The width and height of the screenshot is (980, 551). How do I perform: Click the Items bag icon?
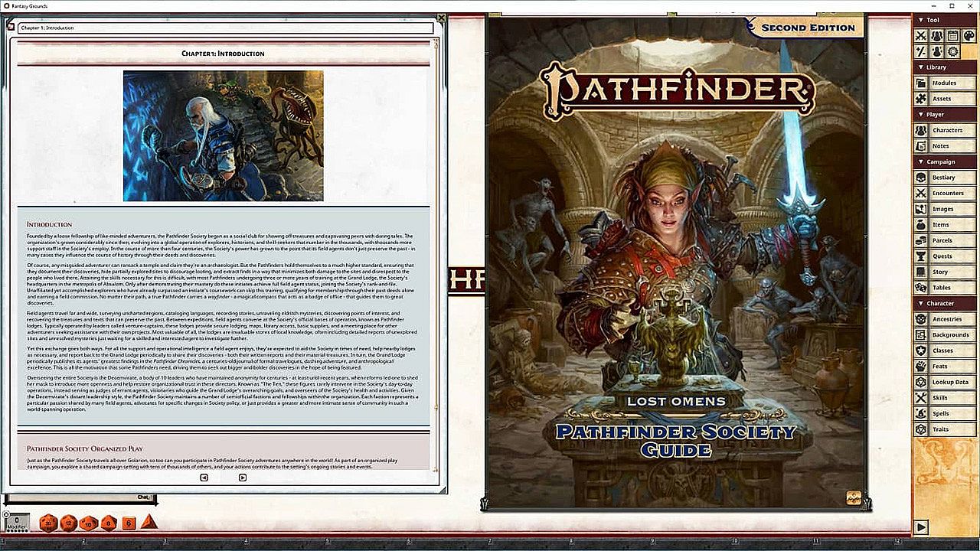pos(922,225)
